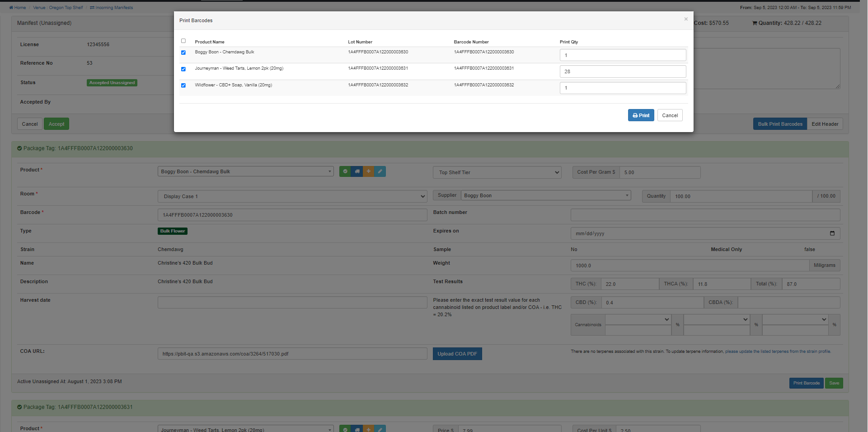Click the check icon on Package Tag 3630 header
Screen dimensions: 868x432
tap(19, 148)
